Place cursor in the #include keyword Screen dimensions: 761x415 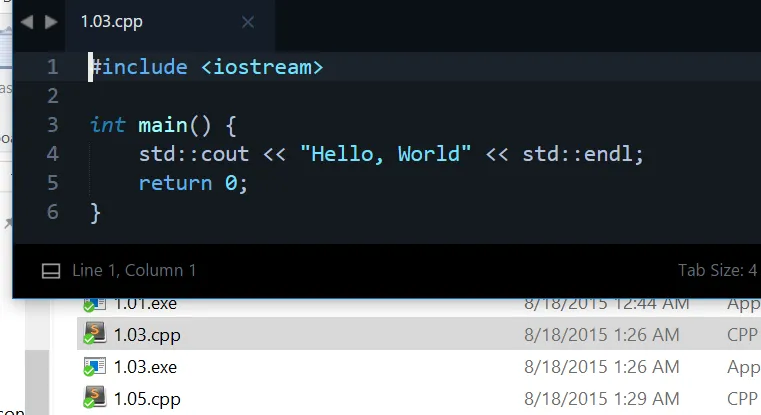click(140, 67)
